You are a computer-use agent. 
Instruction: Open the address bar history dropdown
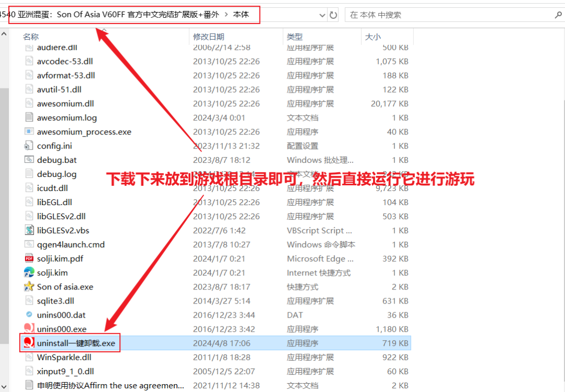tap(322, 15)
